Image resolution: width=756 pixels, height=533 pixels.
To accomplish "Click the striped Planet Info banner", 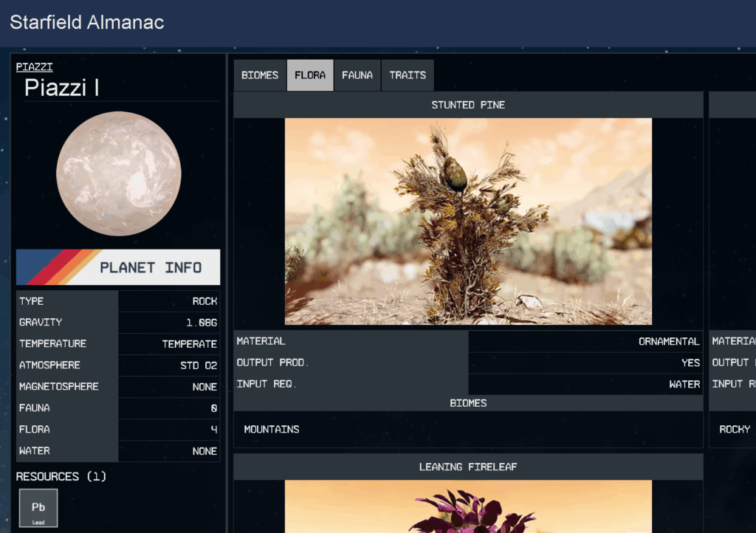I will pos(118,267).
